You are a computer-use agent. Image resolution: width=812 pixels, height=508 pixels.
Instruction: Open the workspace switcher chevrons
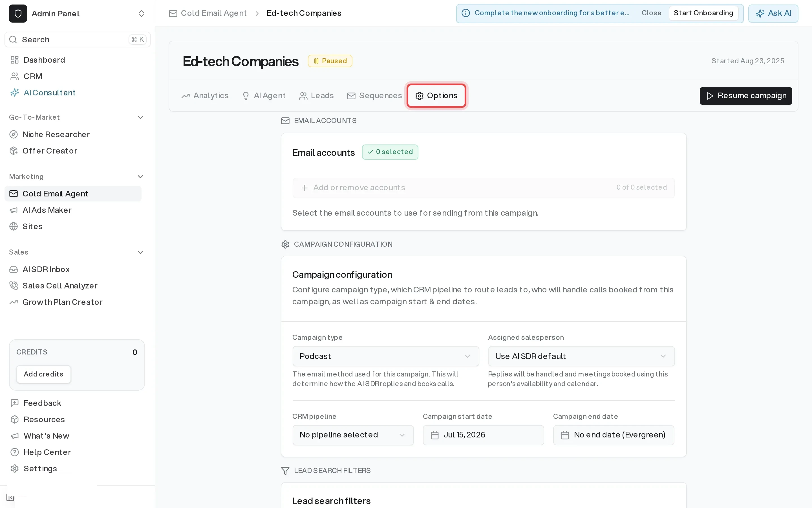pyautogui.click(x=141, y=14)
